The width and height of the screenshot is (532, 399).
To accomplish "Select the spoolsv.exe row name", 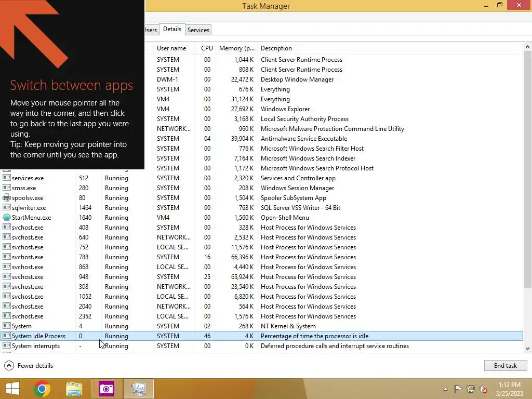I will 28,198.
